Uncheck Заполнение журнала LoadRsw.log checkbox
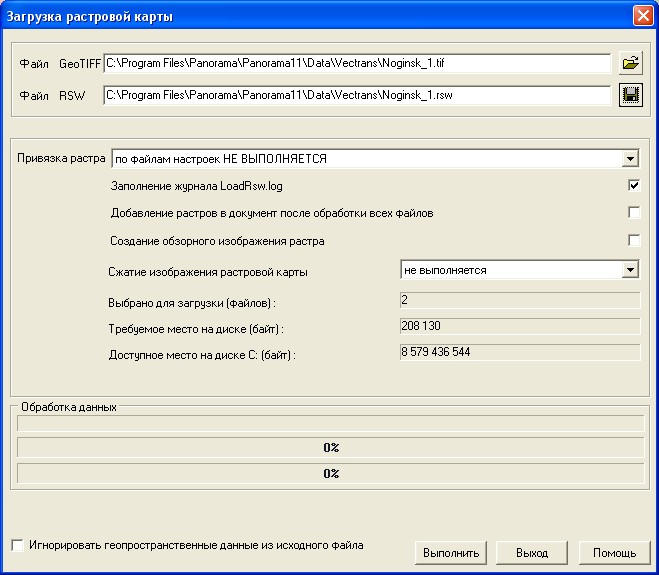Viewport: 659px width, 575px height. [633, 185]
